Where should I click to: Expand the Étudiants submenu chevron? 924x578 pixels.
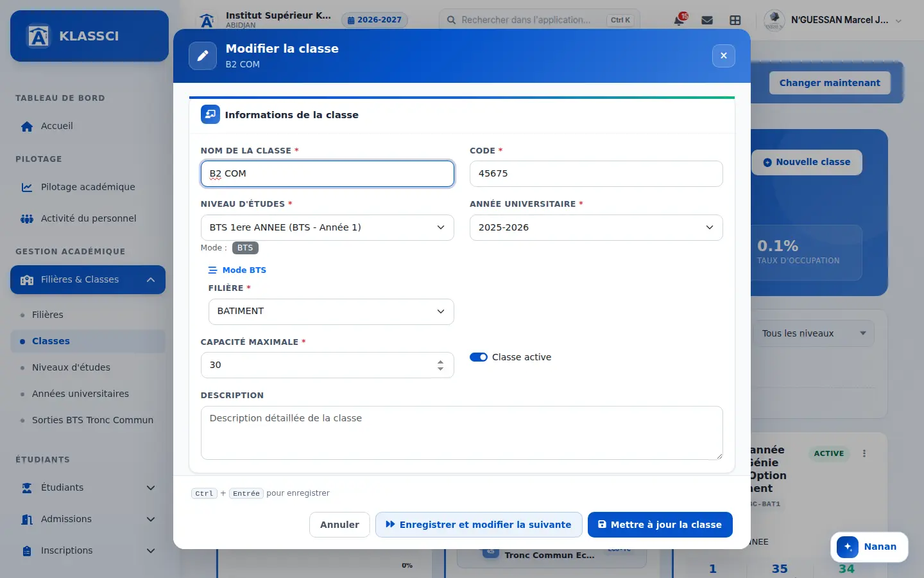coord(151,488)
